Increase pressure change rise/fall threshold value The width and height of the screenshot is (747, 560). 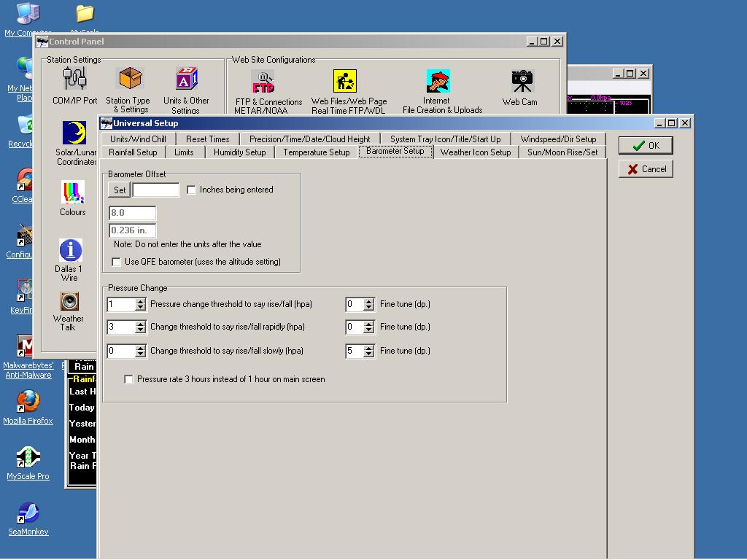[x=141, y=300]
